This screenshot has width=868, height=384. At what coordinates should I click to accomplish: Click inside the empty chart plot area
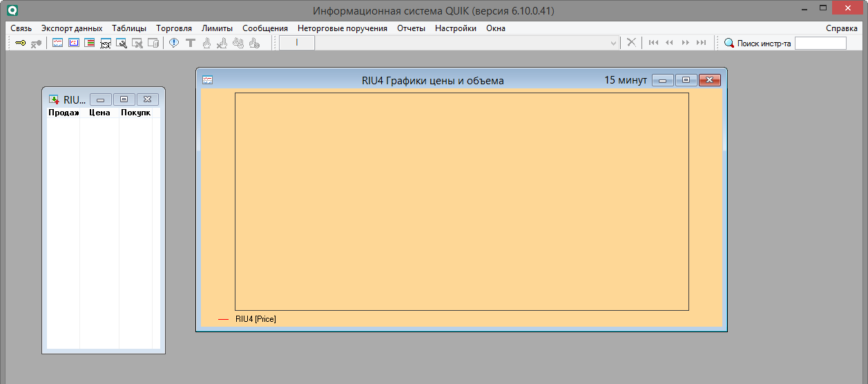coord(462,202)
